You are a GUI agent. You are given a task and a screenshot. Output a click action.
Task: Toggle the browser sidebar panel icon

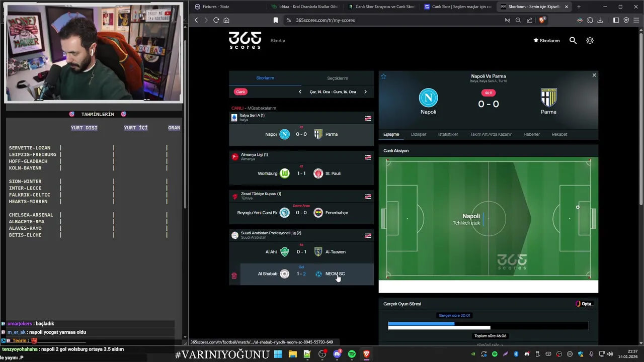[x=616, y=20]
